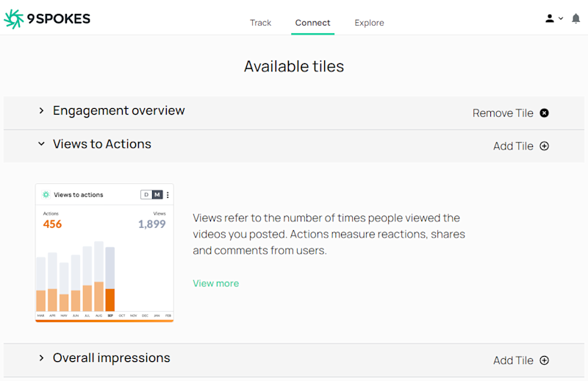Open the account dropdown arrow
The height and width of the screenshot is (381, 588).
[561, 18]
